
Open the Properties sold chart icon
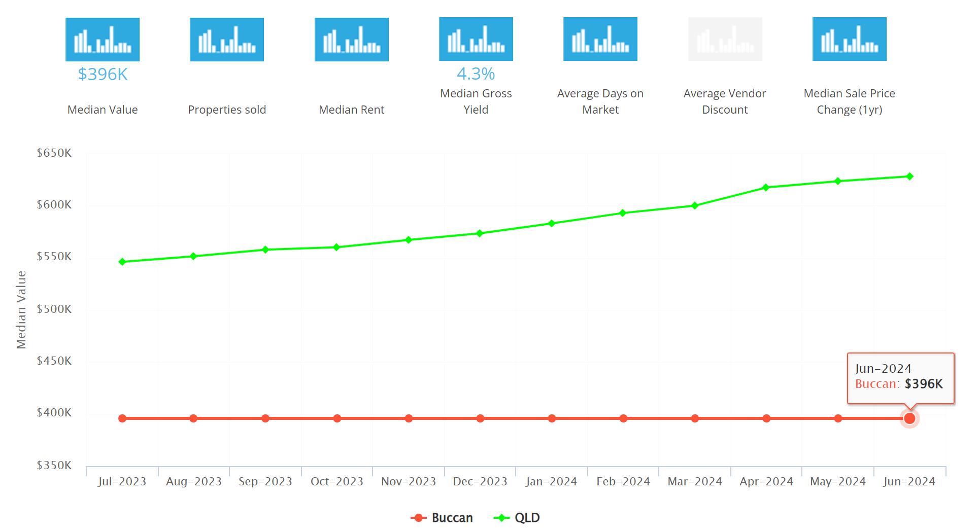[227, 40]
